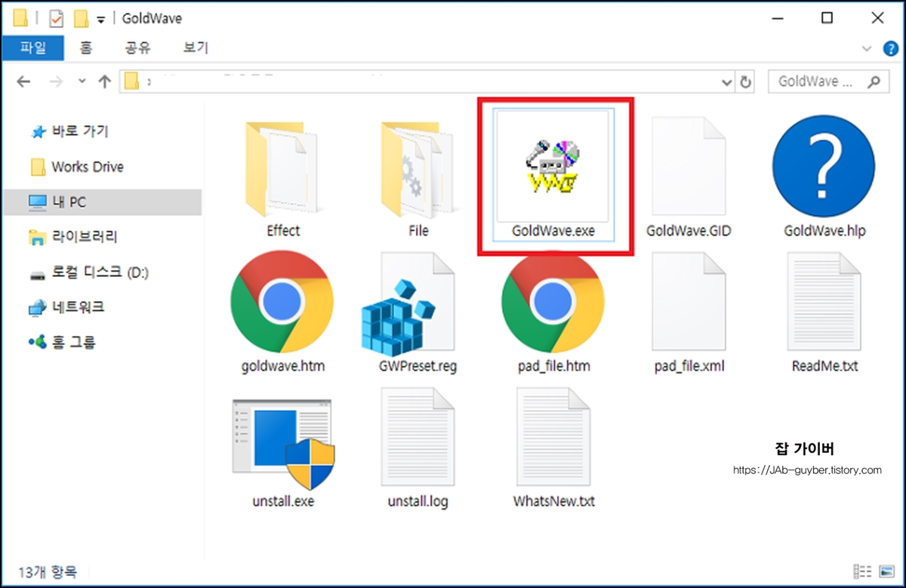The height and width of the screenshot is (588, 906).
Task: Select the WhatsNew.txt document icon
Action: click(x=553, y=438)
